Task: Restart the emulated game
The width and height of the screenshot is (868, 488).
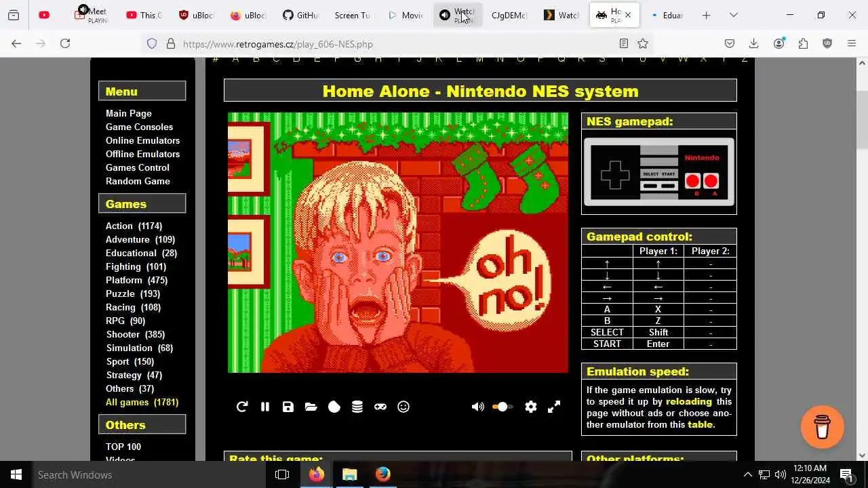Action: (x=242, y=407)
